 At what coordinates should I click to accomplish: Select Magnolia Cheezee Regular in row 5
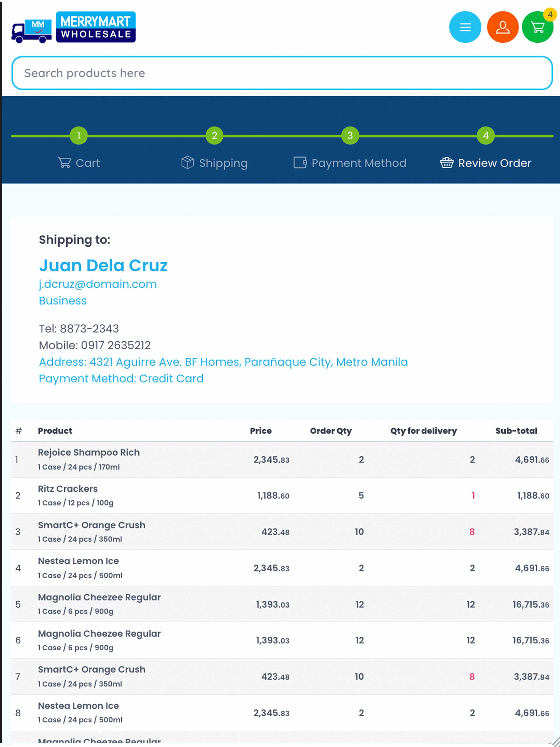point(99,597)
